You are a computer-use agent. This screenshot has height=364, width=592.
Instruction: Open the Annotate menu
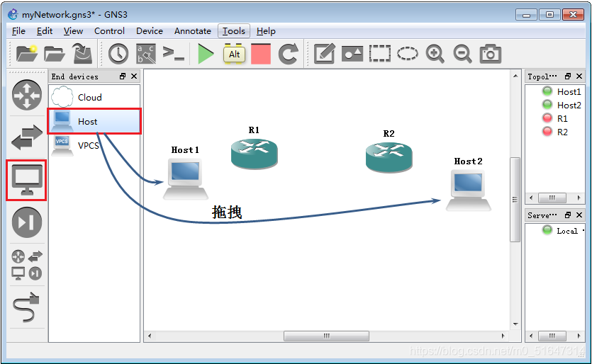coord(193,31)
